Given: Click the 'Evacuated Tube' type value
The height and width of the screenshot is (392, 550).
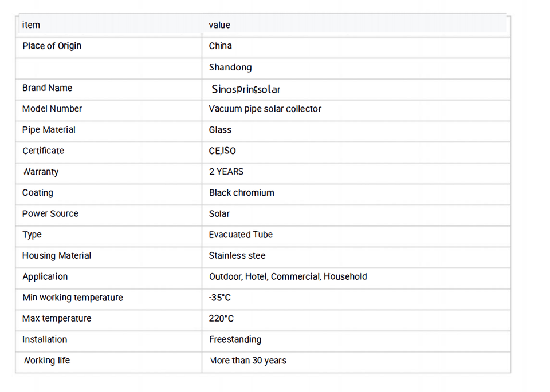Looking at the screenshot, I should tap(241, 235).
